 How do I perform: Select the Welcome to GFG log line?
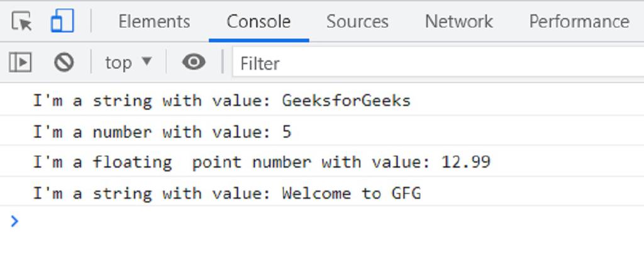[x=226, y=193]
